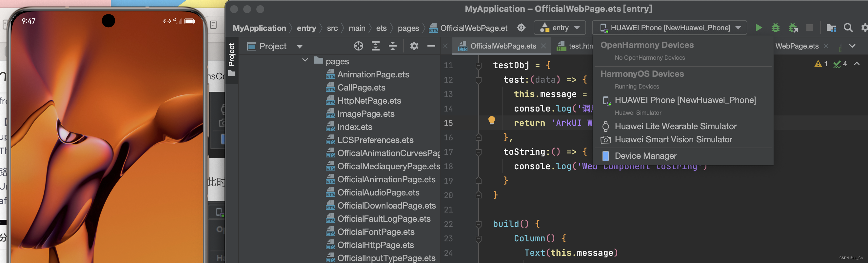Open Search Everywhere magnifier
The image size is (868, 263).
click(x=848, y=28)
